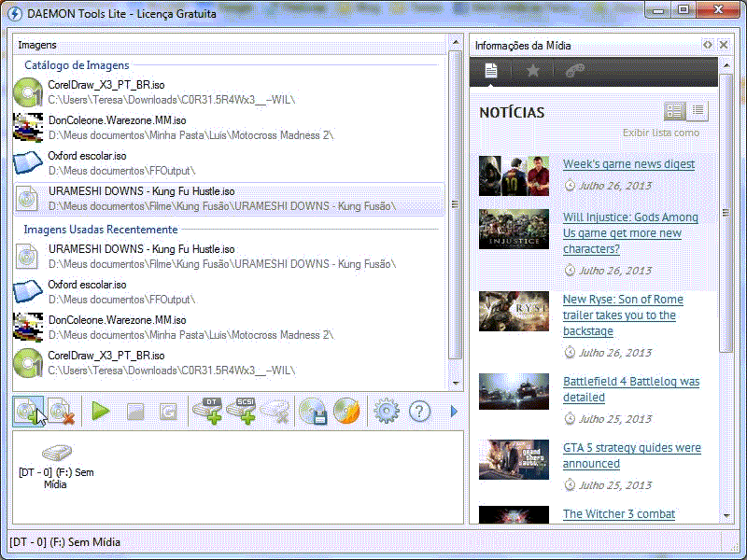Click the Add Image toolbar icon
This screenshot has height=560, width=747.
point(28,411)
